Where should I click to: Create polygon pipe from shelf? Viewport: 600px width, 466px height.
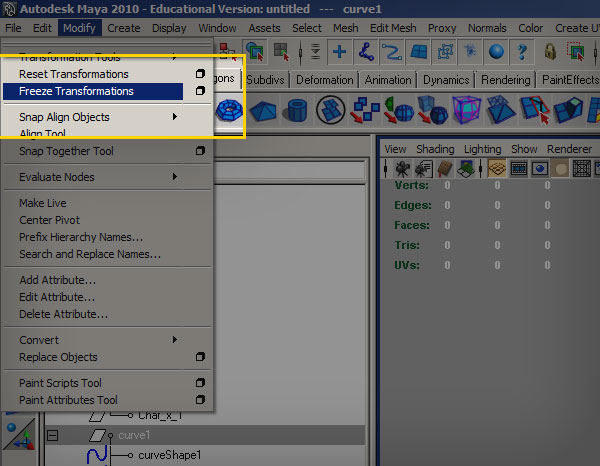tap(295, 111)
